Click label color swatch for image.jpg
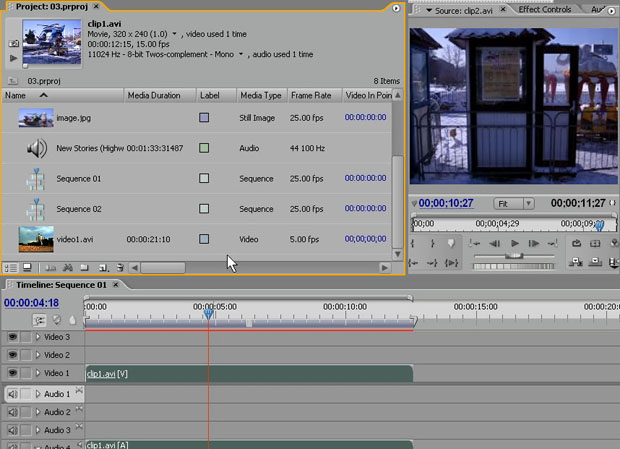The width and height of the screenshot is (620, 449). pyautogui.click(x=204, y=117)
